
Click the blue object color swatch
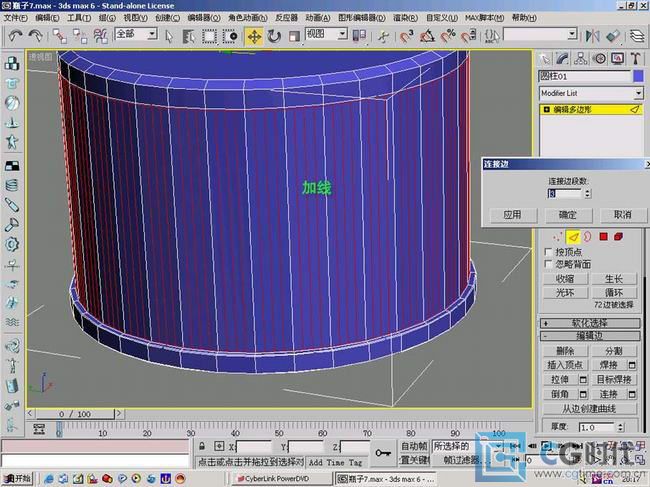point(638,76)
